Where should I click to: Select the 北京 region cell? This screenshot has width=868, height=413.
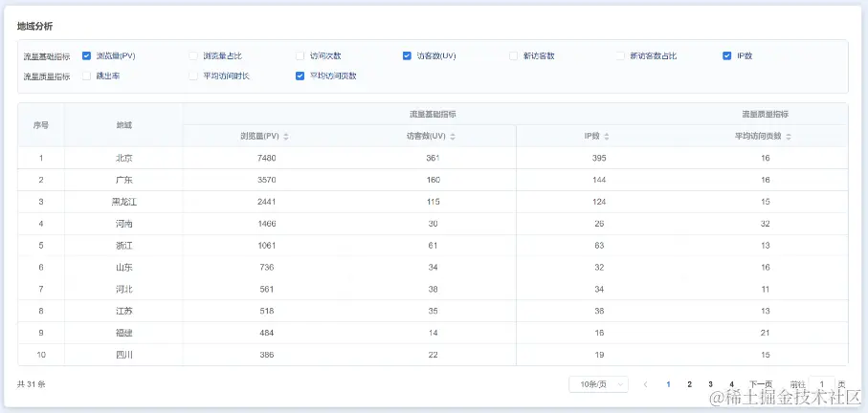click(124, 158)
